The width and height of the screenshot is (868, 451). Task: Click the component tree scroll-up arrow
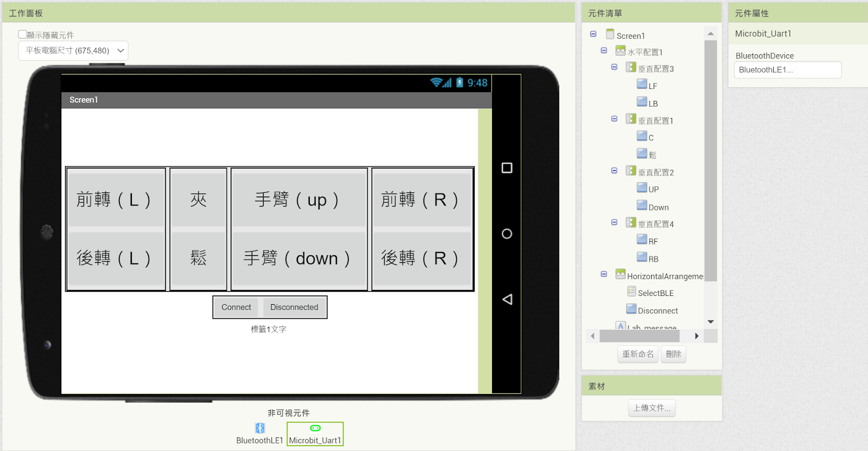711,34
